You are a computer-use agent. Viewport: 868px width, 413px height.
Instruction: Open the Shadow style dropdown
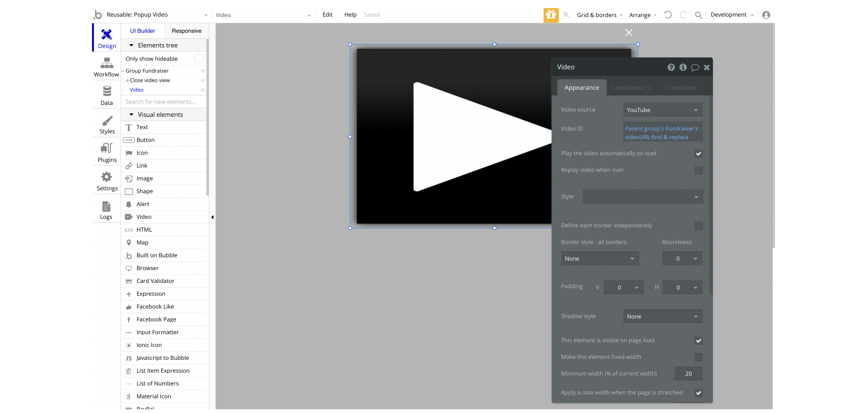tap(662, 317)
